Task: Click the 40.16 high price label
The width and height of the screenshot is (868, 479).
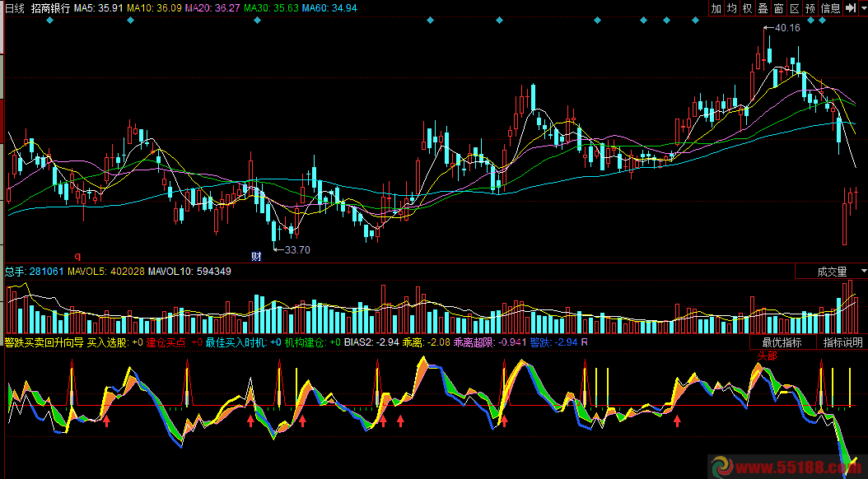Action: (787, 28)
